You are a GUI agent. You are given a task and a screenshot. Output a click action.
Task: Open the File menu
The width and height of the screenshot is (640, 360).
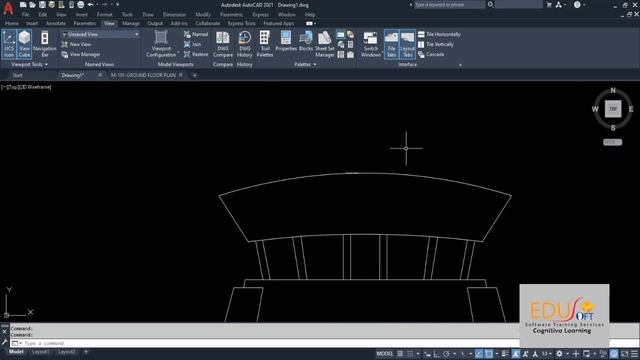pyautogui.click(x=25, y=14)
